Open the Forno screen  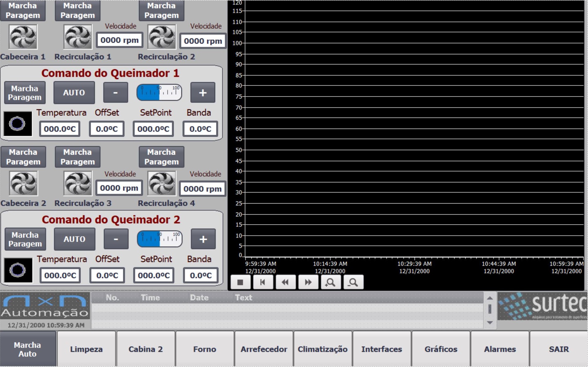pyautogui.click(x=204, y=349)
